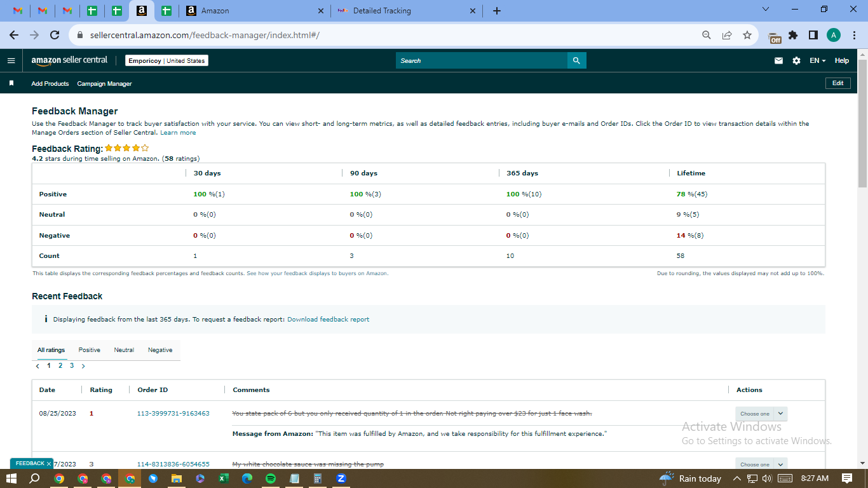Viewport: 868px width, 488px height.
Task: Click the magnifier button beside the Search field
Action: [576, 60]
